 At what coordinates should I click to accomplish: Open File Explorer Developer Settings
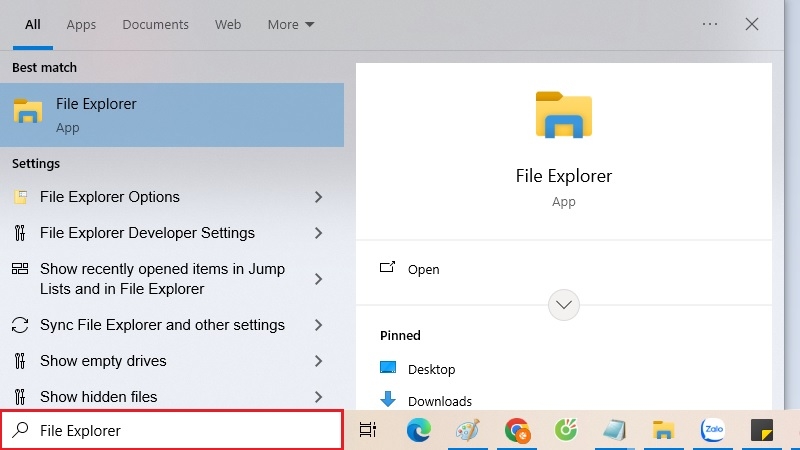[172, 233]
